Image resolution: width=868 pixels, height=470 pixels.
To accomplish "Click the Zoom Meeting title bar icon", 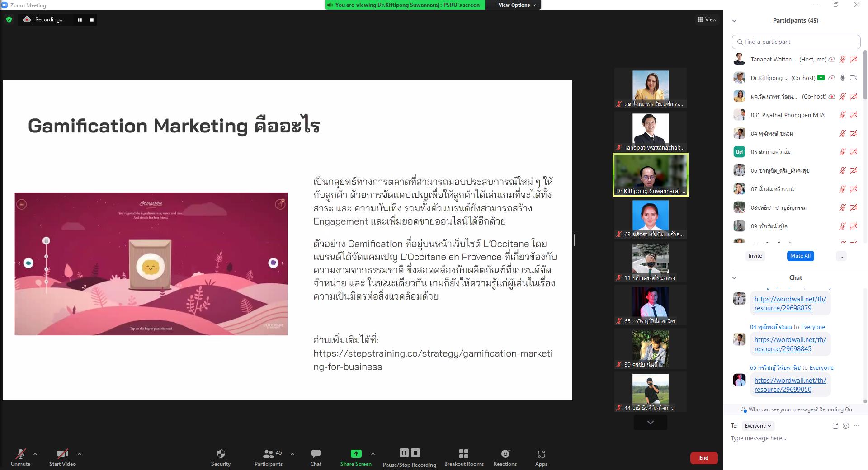I will point(5,5).
